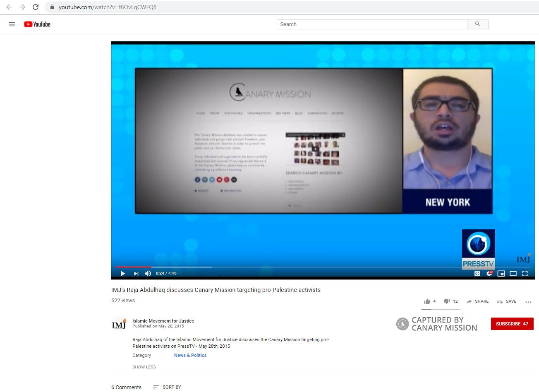Enter full screen mode
This screenshot has height=392, width=539.
click(525, 273)
